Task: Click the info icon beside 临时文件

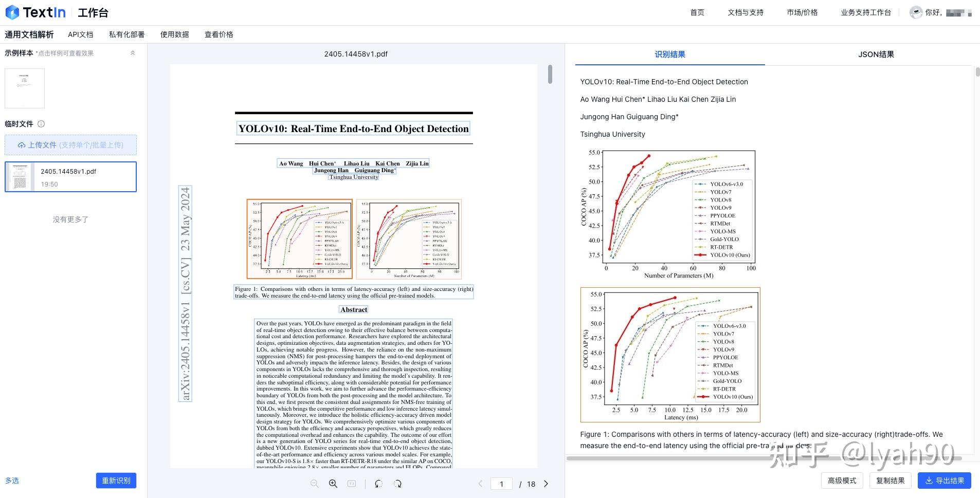Action: pyautogui.click(x=41, y=124)
